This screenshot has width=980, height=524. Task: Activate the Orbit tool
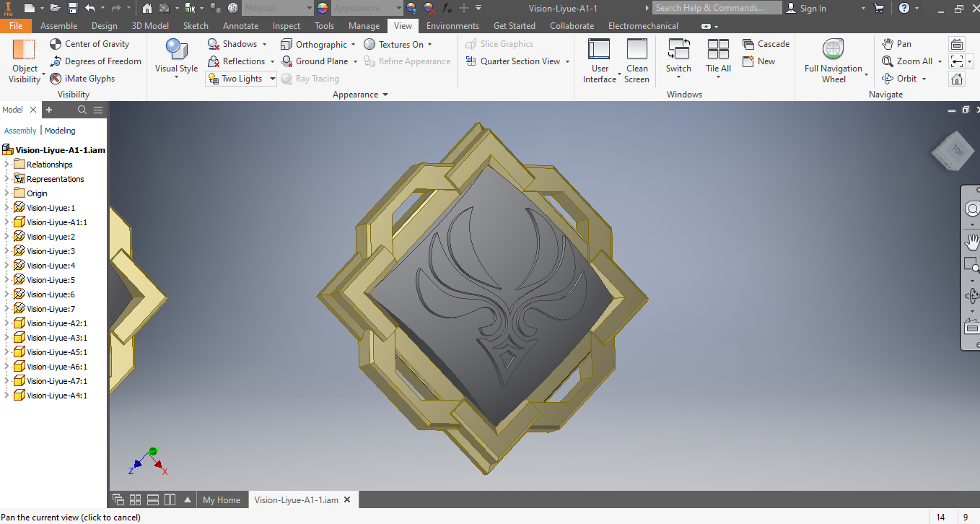[x=899, y=79]
